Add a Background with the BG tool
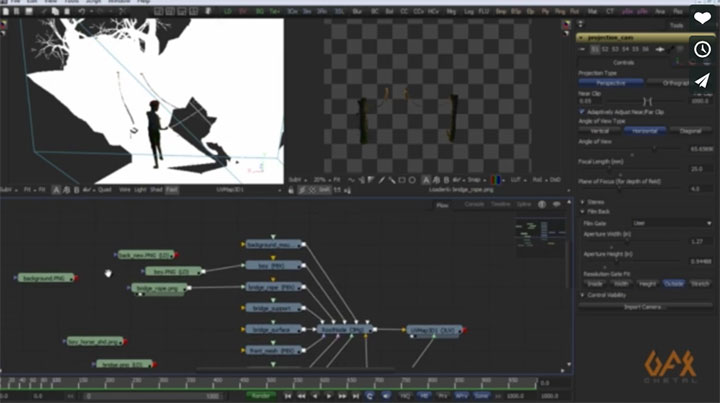 coord(259,11)
